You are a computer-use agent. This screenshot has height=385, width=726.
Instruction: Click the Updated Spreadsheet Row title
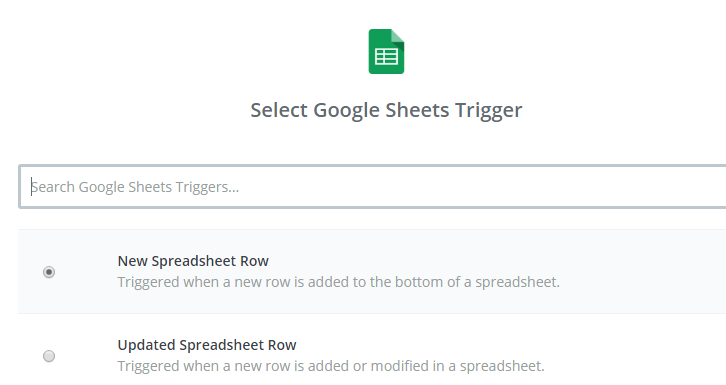pyautogui.click(x=207, y=345)
